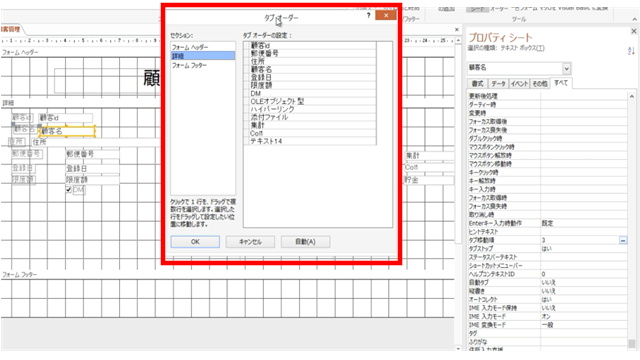Image resolution: width=640 pixels, height=360 pixels.
Task: Click the フォーム ヘッダー section bar
Action: (x=82, y=53)
